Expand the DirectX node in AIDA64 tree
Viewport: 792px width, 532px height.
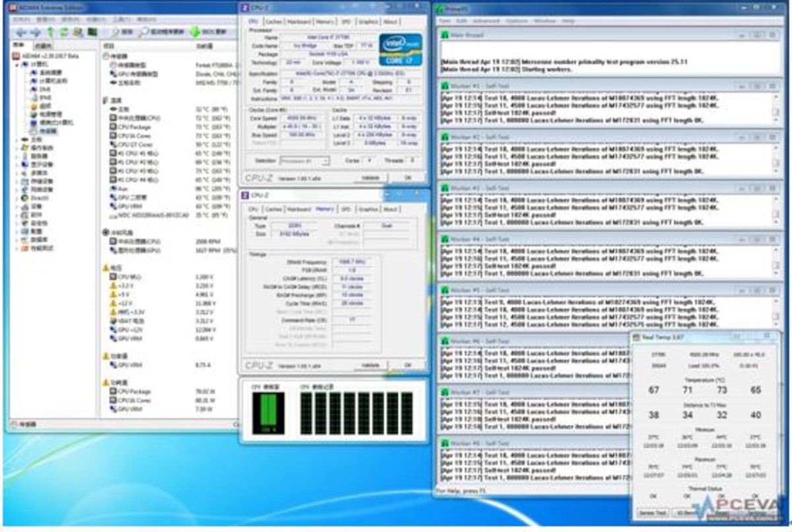click(x=17, y=197)
